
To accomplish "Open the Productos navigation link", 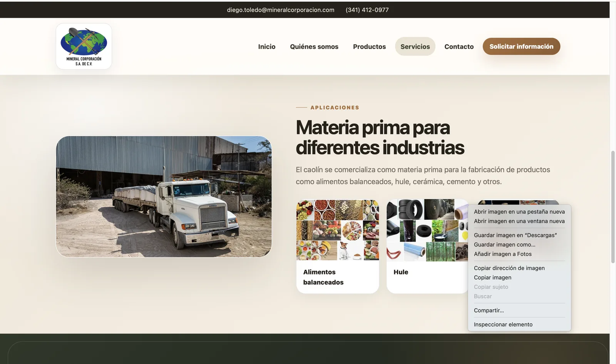I will pos(369,47).
